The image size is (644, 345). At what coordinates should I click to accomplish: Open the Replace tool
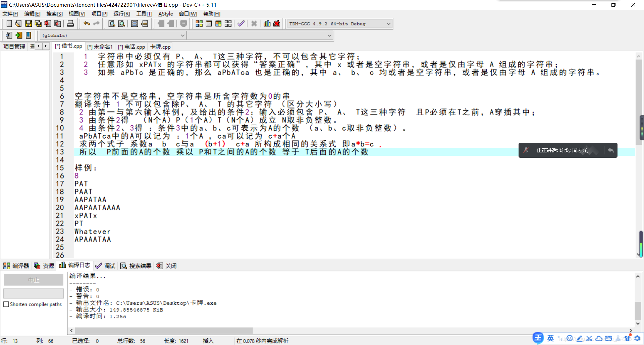point(122,23)
